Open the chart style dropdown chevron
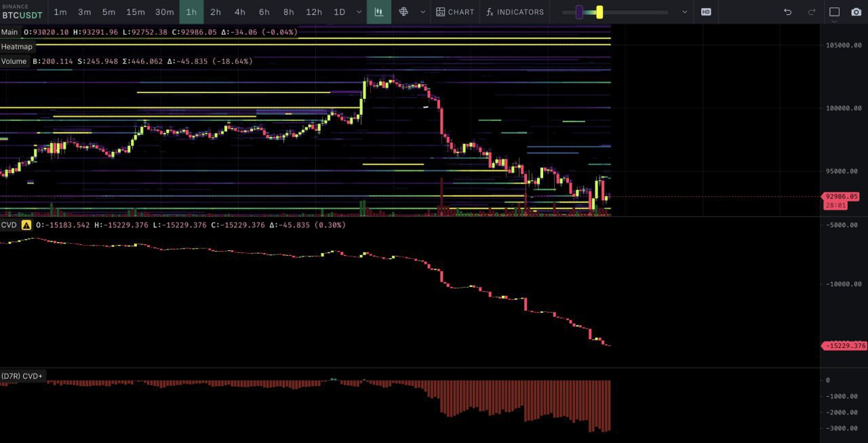The height and width of the screenshot is (443, 868). click(422, 12)
